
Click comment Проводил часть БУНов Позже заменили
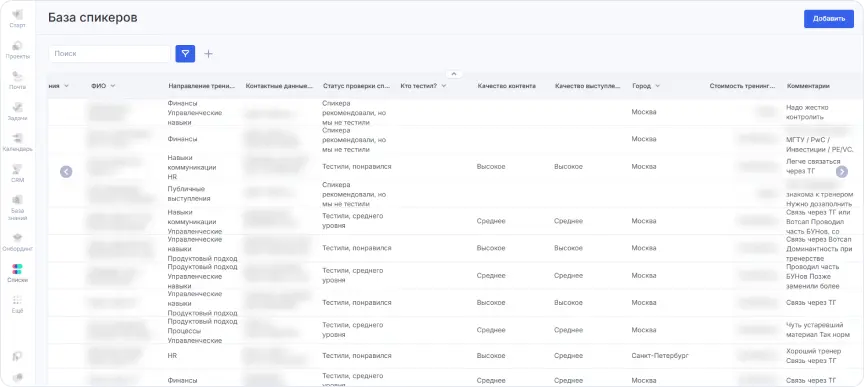click(813, 276)
